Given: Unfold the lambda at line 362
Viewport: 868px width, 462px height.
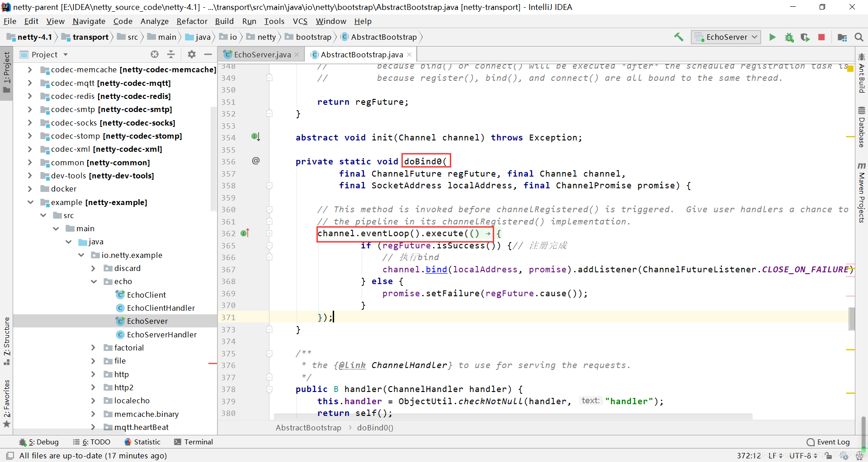Looking at the screenshot, I should click(269, 233).
